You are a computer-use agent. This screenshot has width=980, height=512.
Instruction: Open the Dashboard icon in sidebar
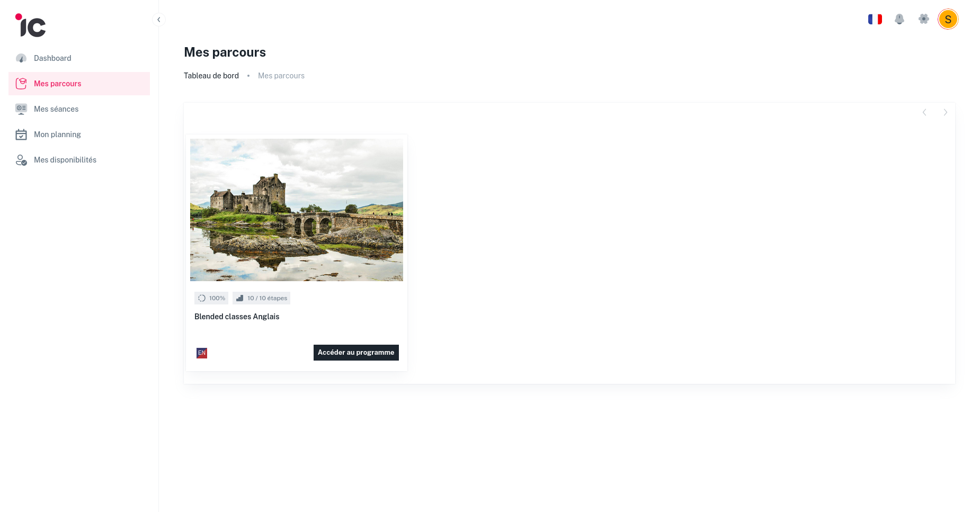coord(21,58)
